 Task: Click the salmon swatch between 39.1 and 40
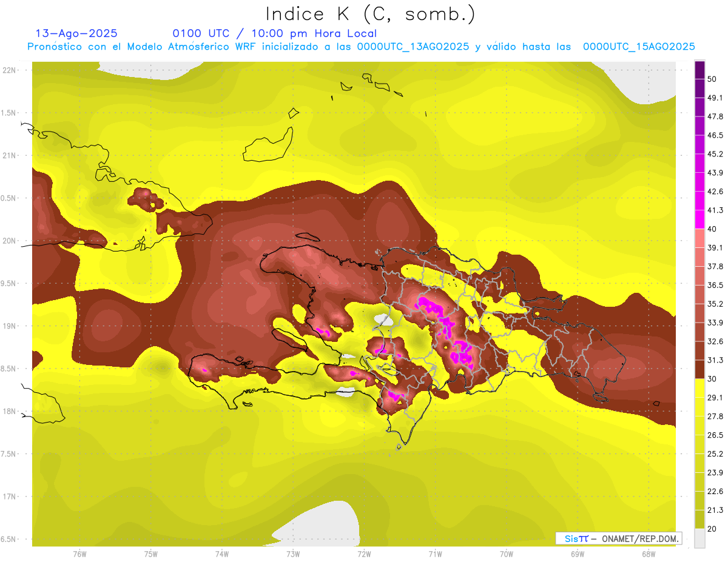699,238
